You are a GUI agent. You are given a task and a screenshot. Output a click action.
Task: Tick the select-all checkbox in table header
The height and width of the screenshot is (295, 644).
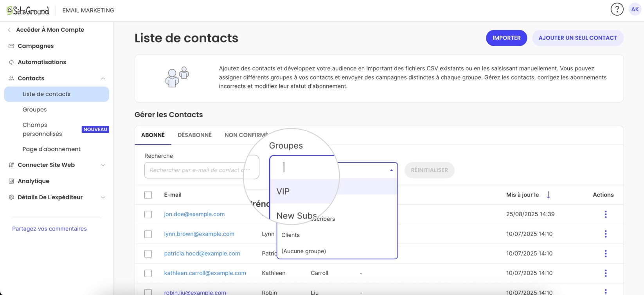point(148,195)
